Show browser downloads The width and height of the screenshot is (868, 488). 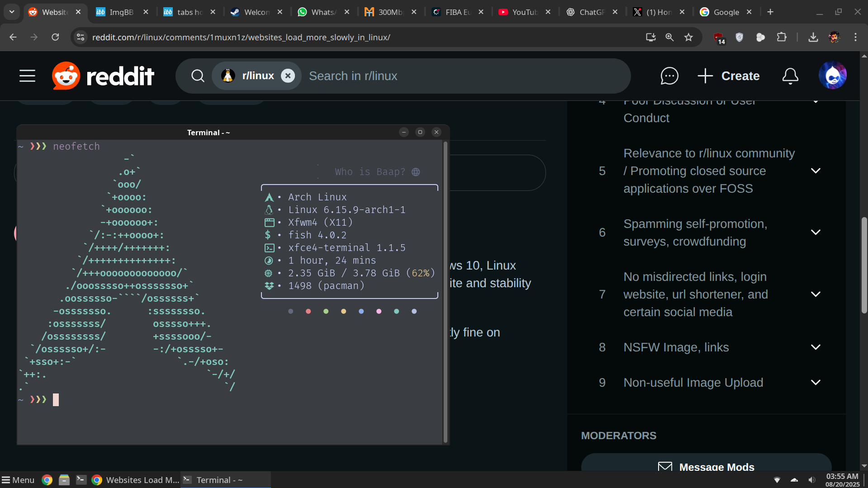pos(813,37)
